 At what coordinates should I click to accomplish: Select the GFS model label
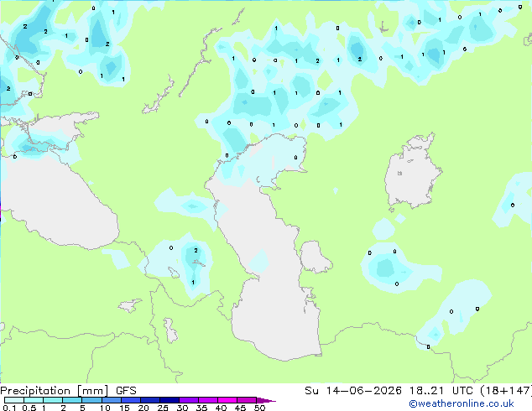click(126, 391)
